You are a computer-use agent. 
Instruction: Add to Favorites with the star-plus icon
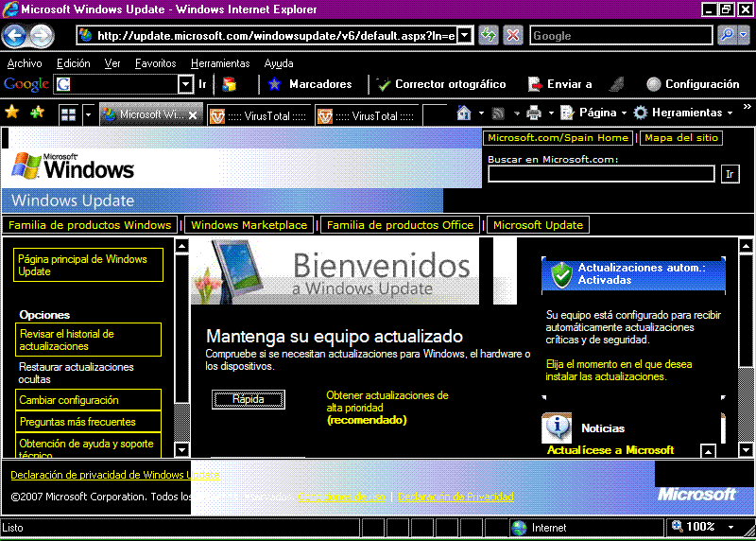(37, 113)
